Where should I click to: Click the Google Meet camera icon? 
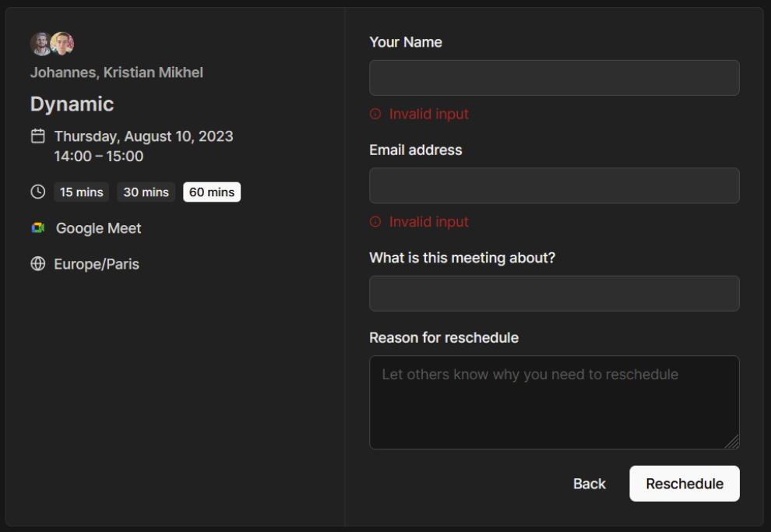tap(38, 227)
